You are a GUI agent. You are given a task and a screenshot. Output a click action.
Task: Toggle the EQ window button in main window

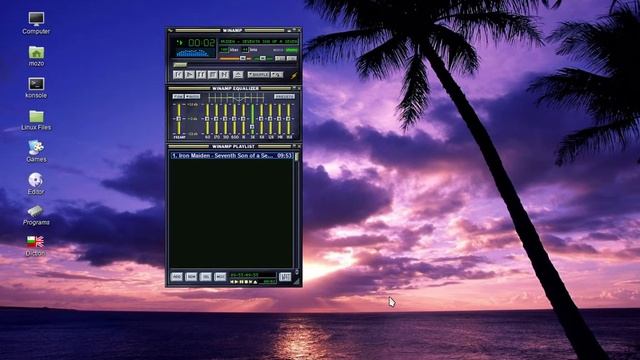click(280, 59)
